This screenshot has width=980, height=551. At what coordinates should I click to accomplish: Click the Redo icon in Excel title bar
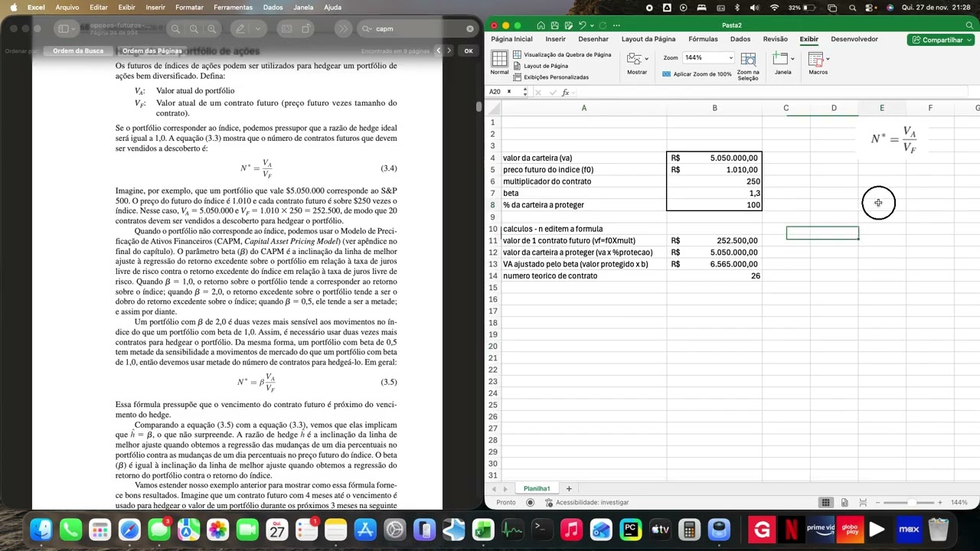pos(601,25)
